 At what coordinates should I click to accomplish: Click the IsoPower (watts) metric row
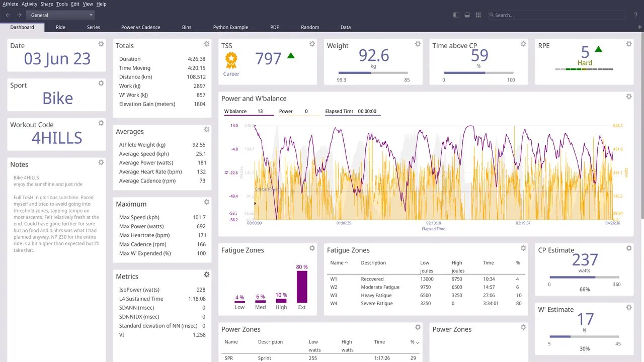[x=162, y=290]
